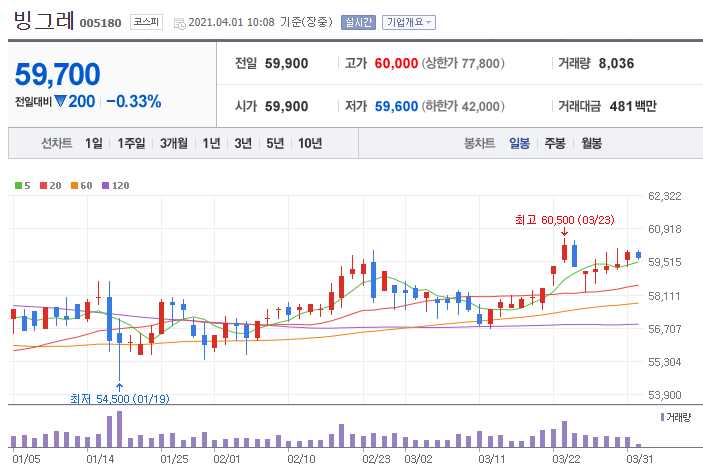The width and height of the screenshot is (703, 472).
Task: Select the 5년 line chart tab
Action: pyautogui.click(x=275, y=143)
